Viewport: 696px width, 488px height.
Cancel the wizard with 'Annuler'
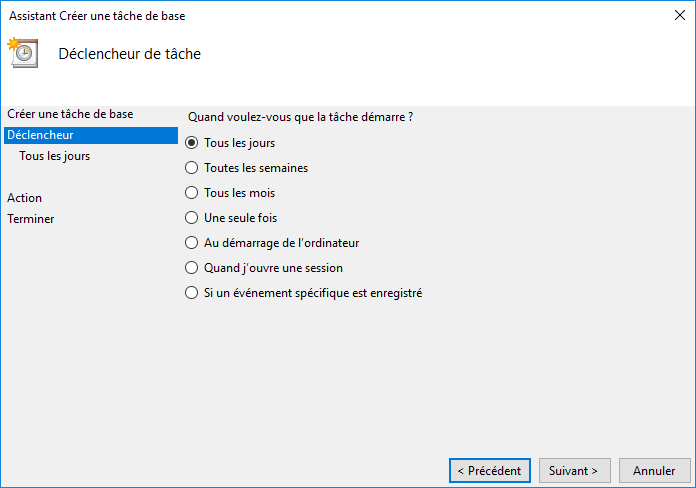(x=654, y=470)
